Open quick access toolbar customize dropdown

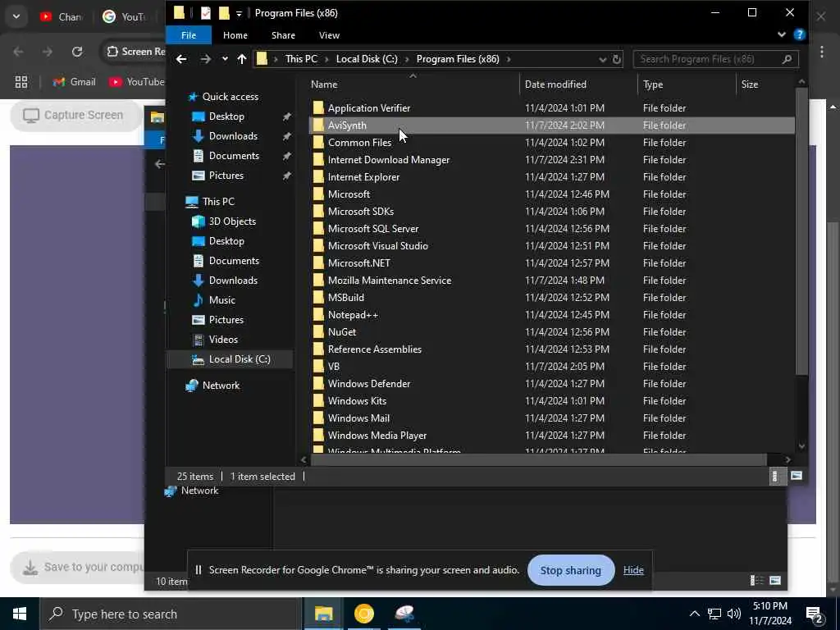[239, 13]
